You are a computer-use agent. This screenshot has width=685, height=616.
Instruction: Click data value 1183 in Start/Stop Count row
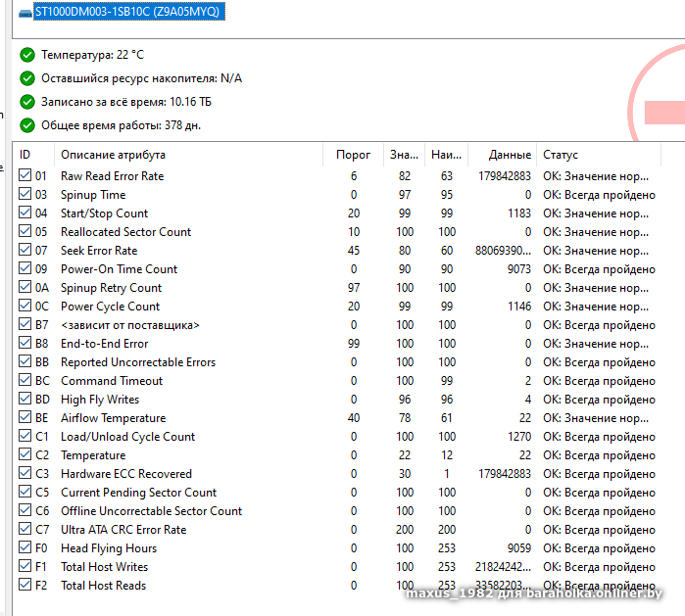[x=519, y=213]
